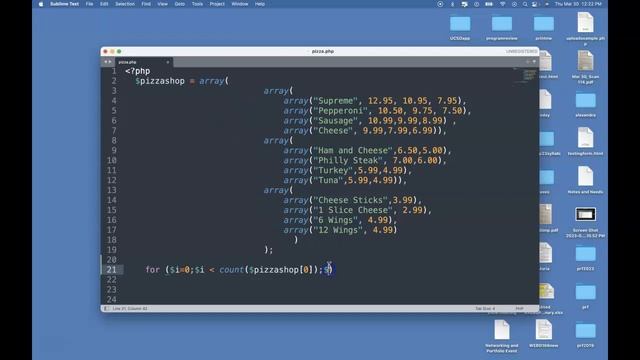Click the Line and Column status text

pyautogui.click(x=130, y=309)
